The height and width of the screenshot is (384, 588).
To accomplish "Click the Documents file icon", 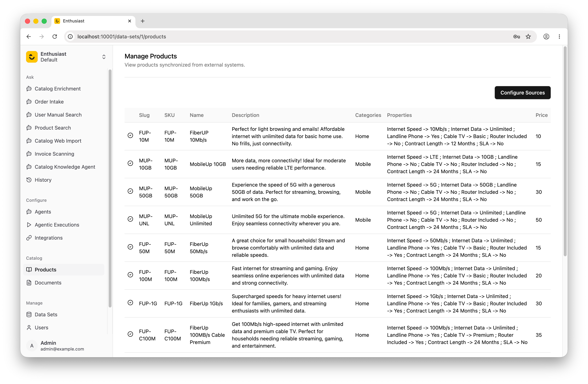I will click(29, 283).
